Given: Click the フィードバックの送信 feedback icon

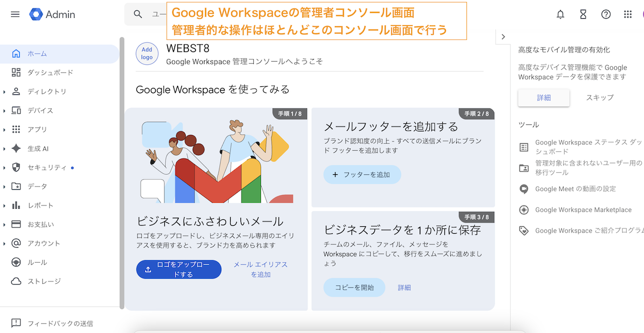Looking at the screenshot, I should pyautogui.click(x=16, y=323).
